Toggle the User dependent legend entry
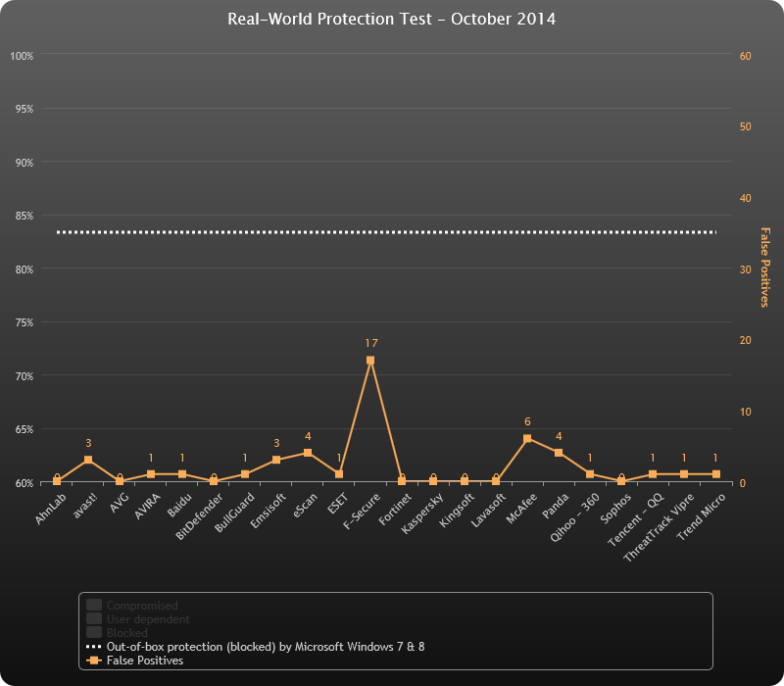 point(138,619)
